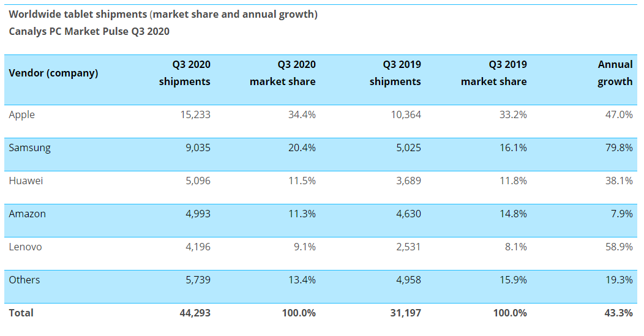Select the Others vendor cell
The image size is (644, 336).
[x=24, y=280]
